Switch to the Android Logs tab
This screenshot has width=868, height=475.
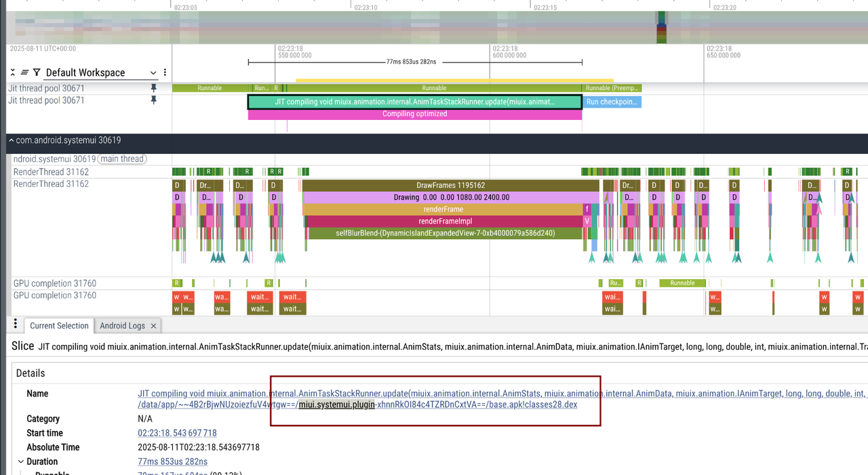tap(122, 326)
